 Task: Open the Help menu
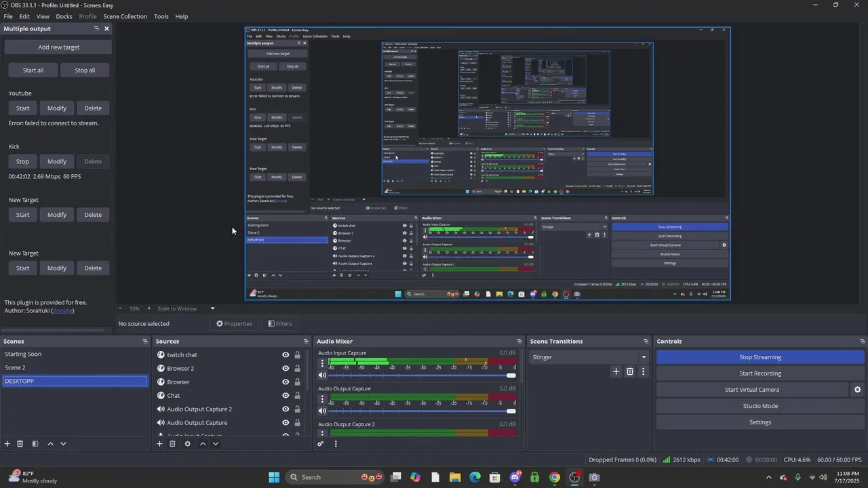[x=182, y=16]
